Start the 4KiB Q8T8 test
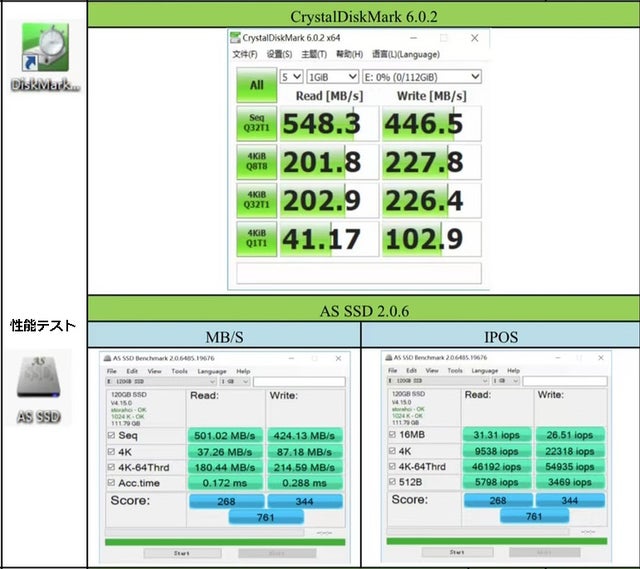This screenshot has height=569, width=640. pyautogui.click(x=256, y=162)
